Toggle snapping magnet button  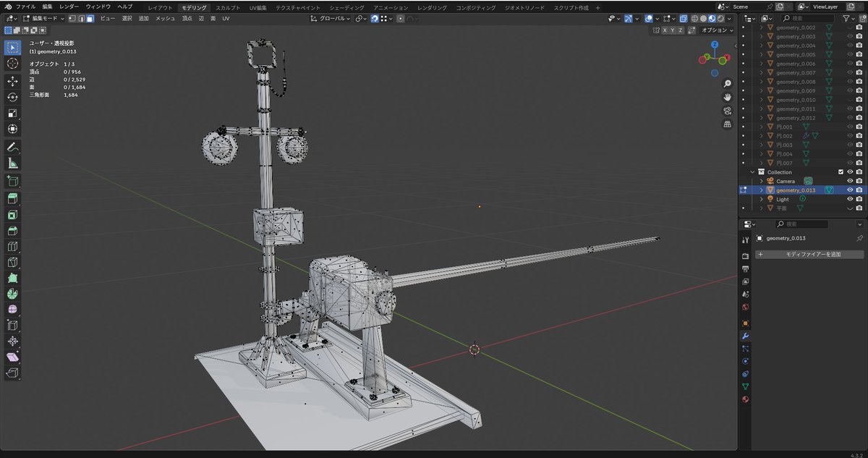click(375, 18)
